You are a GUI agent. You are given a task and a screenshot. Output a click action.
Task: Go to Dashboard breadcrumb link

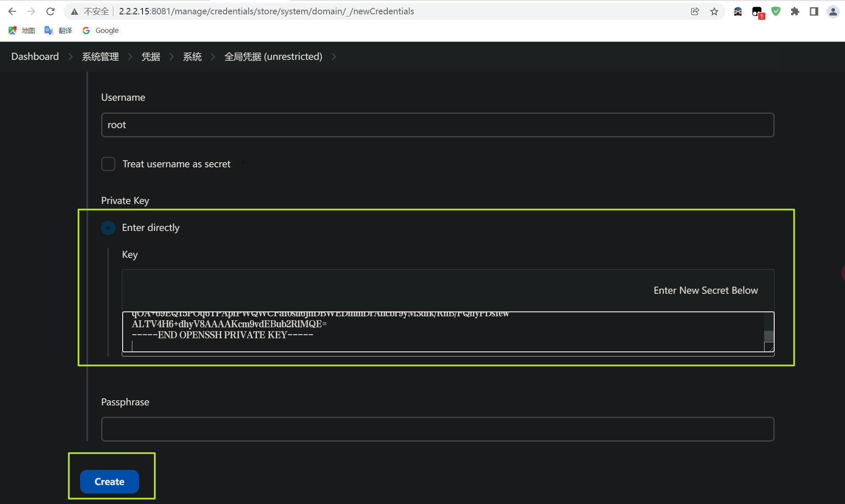coord(35,57)
